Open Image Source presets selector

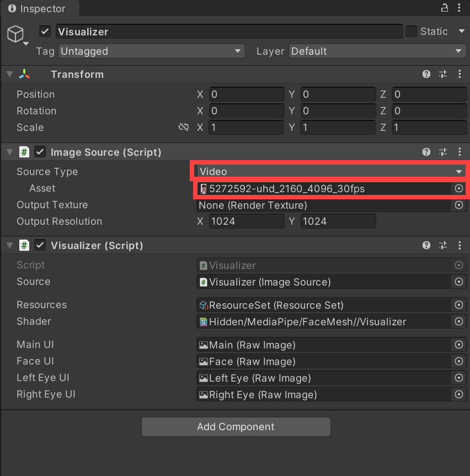click(x=443, y=152)
